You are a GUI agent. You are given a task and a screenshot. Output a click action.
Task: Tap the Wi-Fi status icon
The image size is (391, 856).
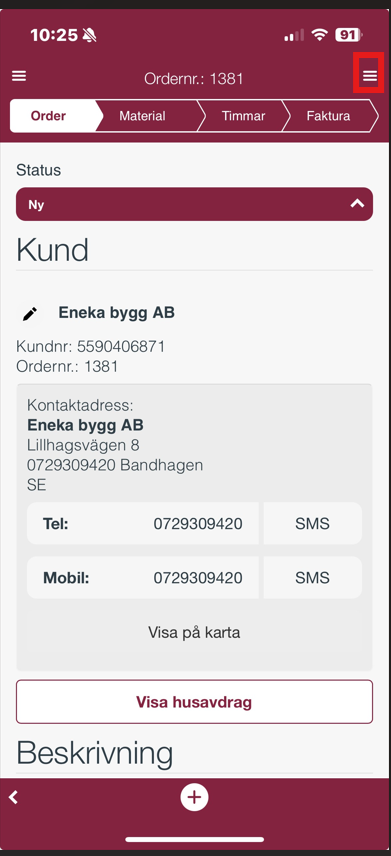pyautogui.click(x=319, y=35)
